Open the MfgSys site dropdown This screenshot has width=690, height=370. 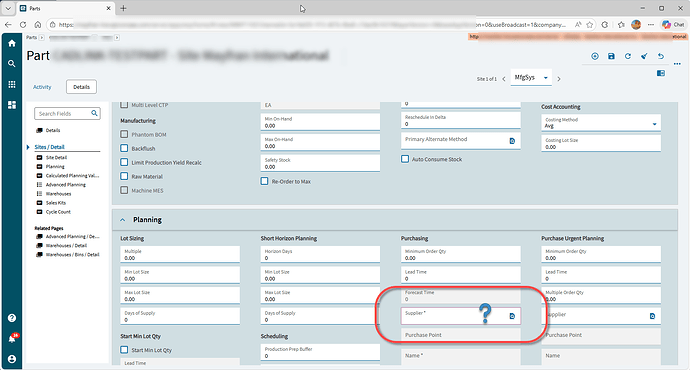tap(531, 77)
